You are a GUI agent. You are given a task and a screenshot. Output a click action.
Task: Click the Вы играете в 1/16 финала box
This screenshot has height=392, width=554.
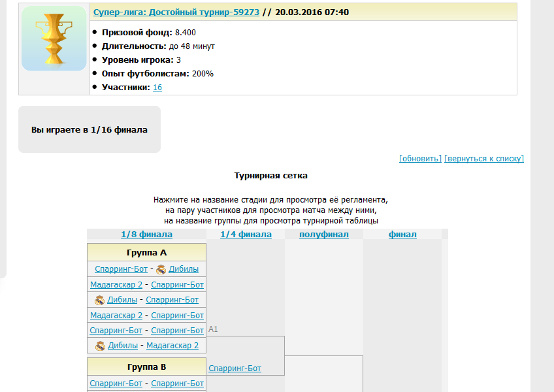90,130
